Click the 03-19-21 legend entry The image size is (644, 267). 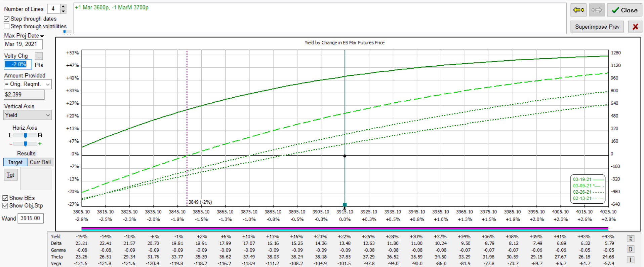(588, 179)
